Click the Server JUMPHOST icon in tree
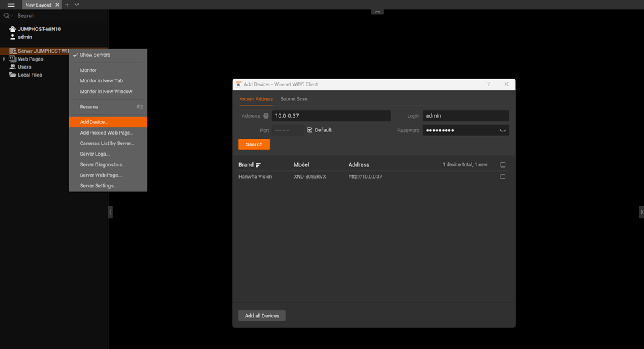The image size is (644, 349). click(13, 51)
